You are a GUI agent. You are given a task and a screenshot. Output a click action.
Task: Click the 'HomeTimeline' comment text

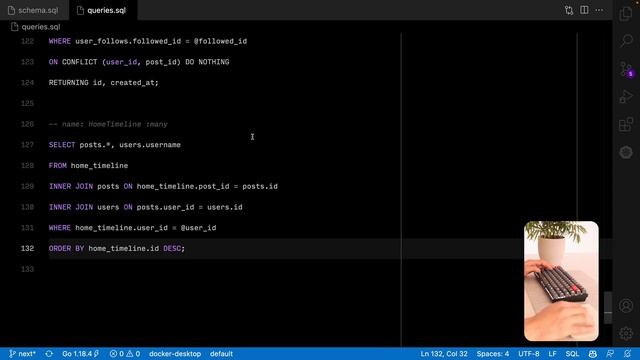point(115,124)
